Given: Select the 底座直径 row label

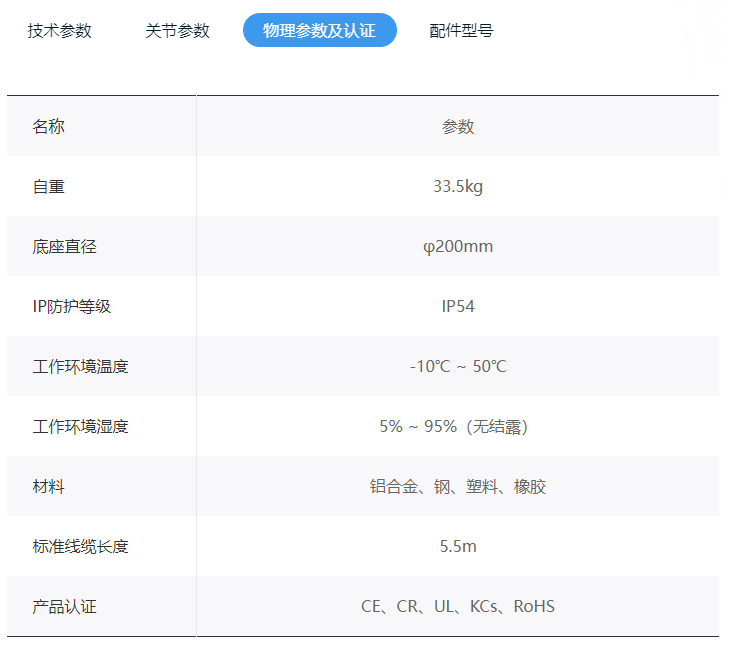Looking at the screenshot, I should pyautogui.click(x=64, y=246).
